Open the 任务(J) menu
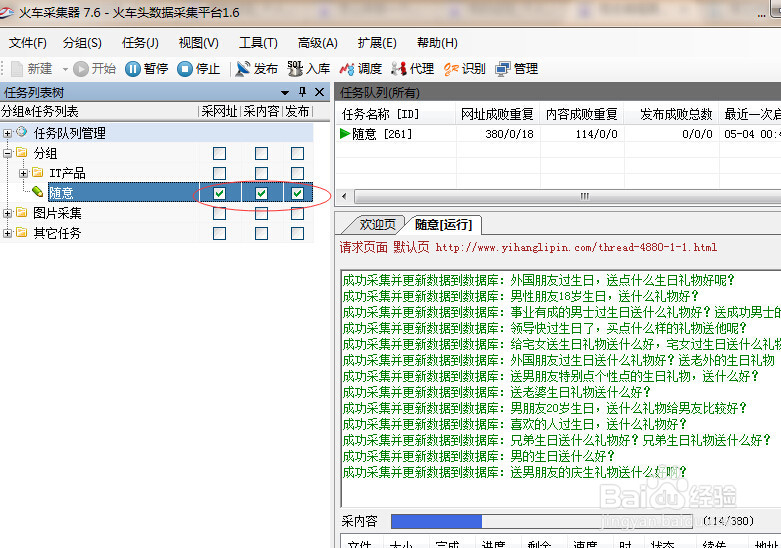The width and height of the screenshot is (781, 548). click(x=140, y=43)
